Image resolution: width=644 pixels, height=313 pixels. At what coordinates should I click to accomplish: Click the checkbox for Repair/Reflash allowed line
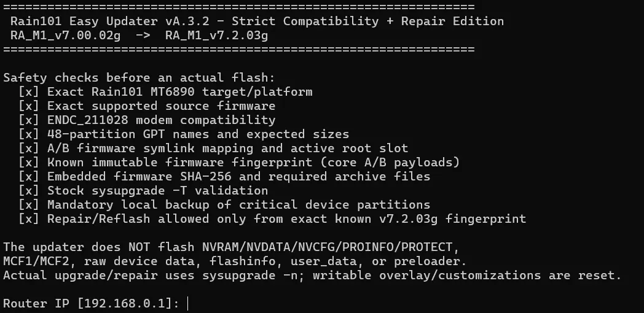29,218
